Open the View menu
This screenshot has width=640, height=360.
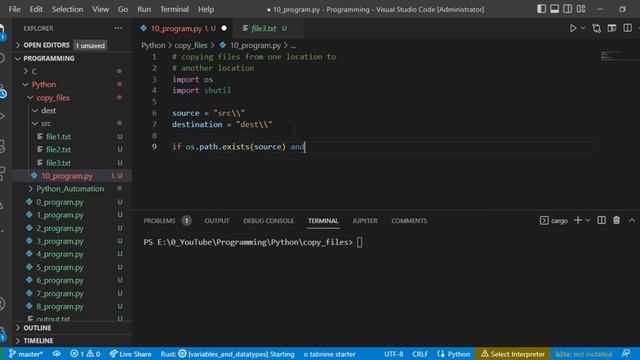(x=100, y=9)
